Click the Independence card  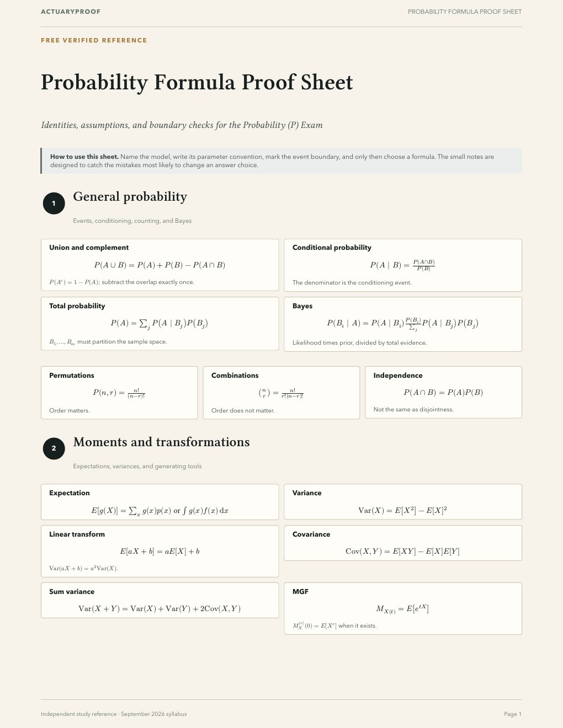pos(444,392)
